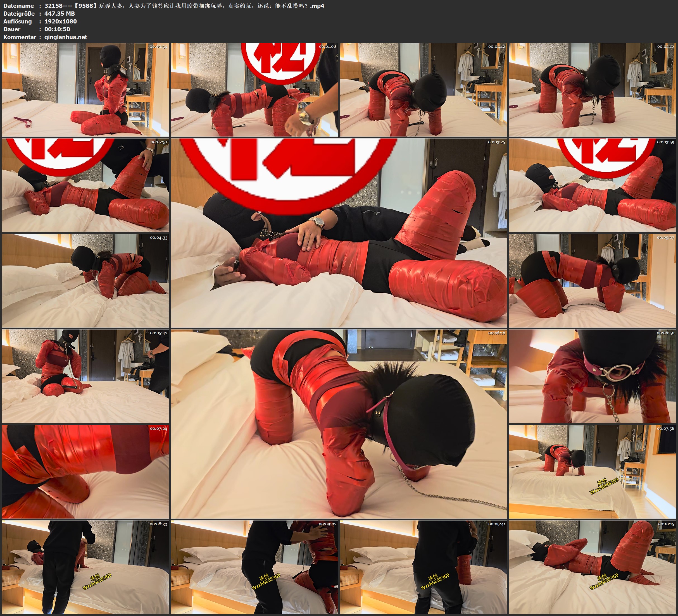Select the thumbnail marked 00:02:51
678x616 pixels.
[x=85, y=185]
